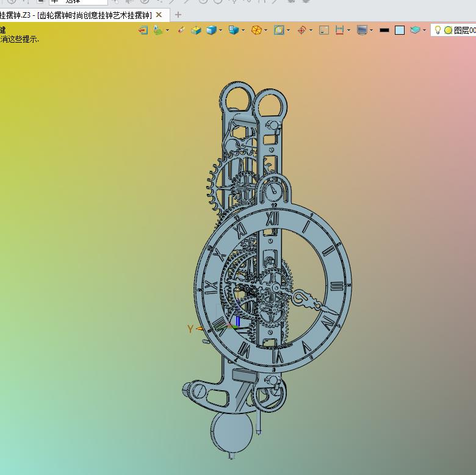Viewport: 476px width, 475px height.
Task: Click the green display mode icon
Action: tap(158, 30)
